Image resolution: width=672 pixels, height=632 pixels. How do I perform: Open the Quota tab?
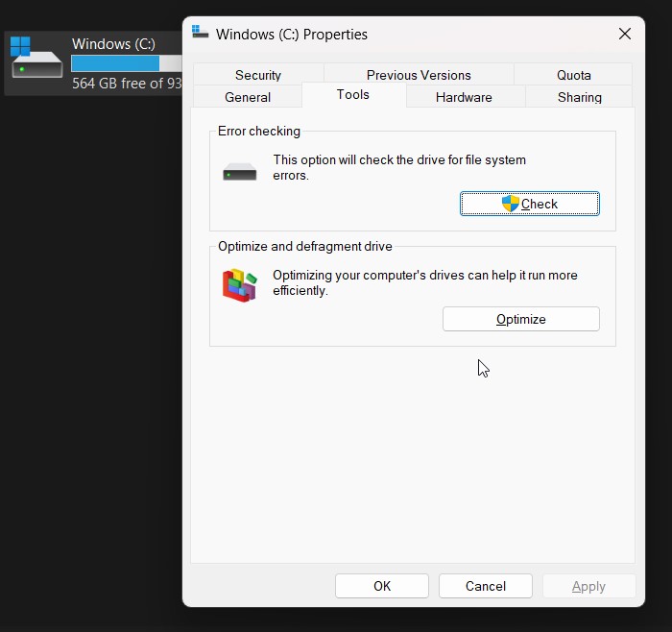(573, 75)
